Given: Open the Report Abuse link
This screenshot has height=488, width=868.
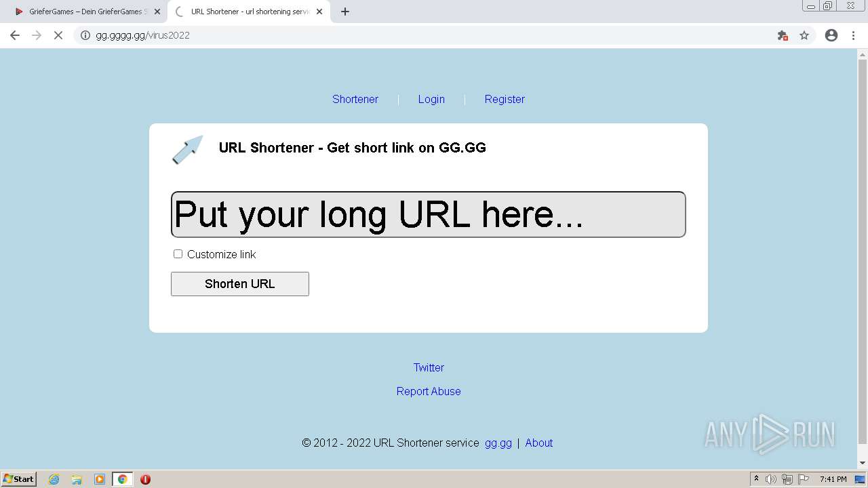Looking at the screenshot, I should 429,391.
